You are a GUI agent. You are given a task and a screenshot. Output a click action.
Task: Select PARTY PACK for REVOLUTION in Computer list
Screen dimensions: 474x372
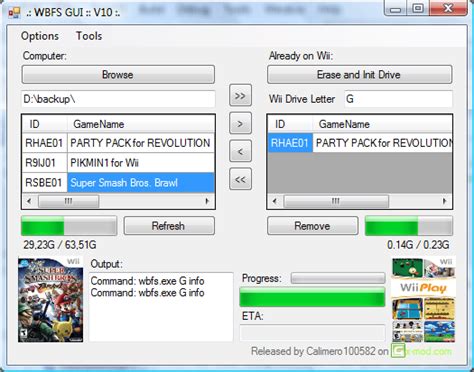tap(141, 143)
